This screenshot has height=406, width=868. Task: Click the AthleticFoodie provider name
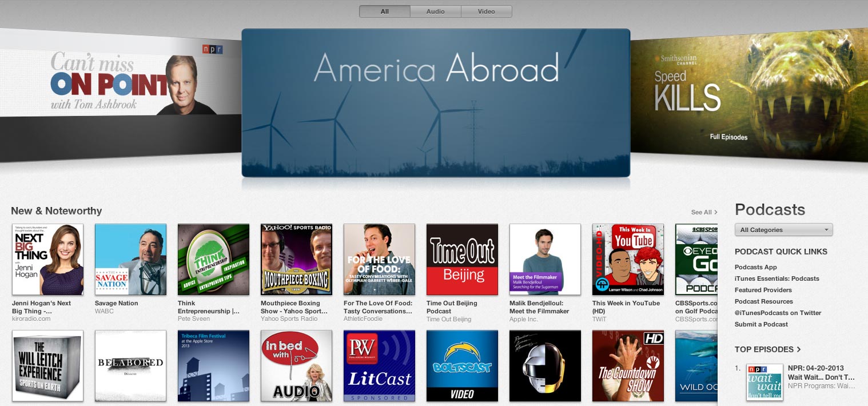pyautogui.click(x=362, y=319)
